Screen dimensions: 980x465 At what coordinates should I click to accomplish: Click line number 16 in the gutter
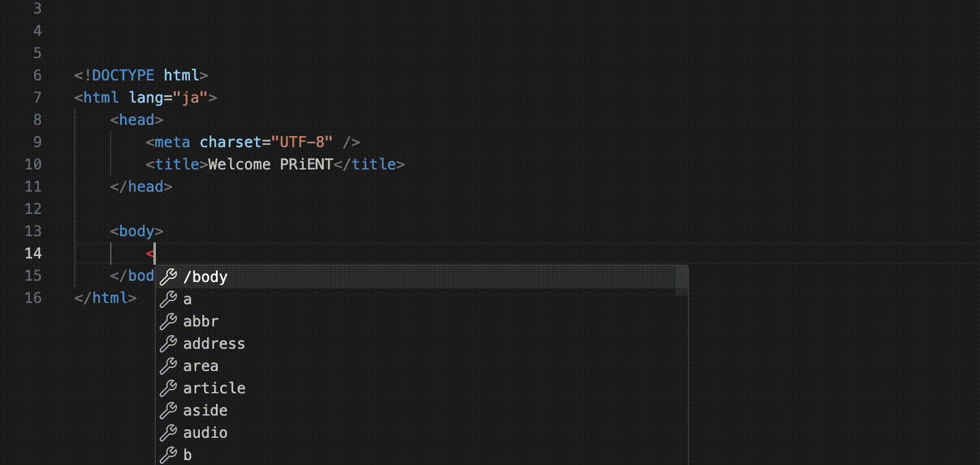[x=33, y=298]
